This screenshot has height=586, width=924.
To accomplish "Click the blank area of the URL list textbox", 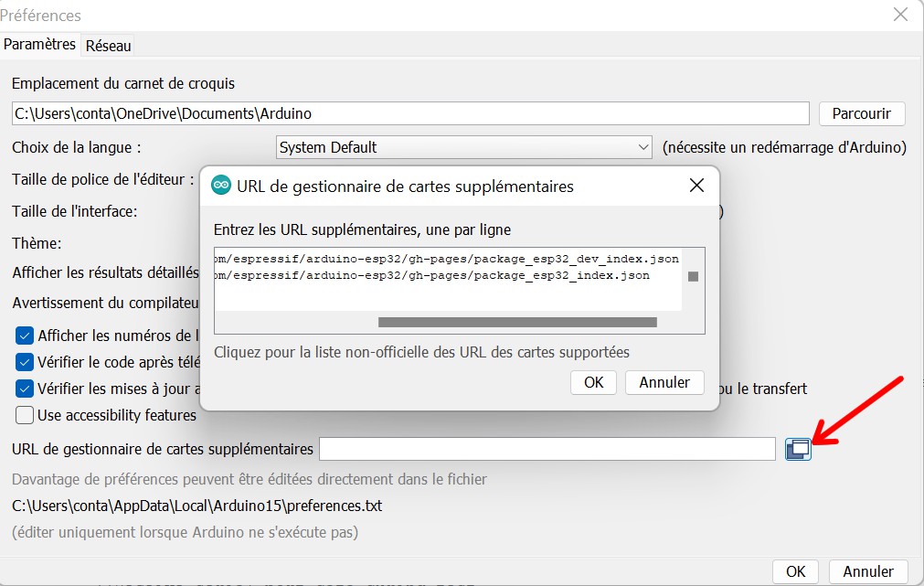I will point(448,297).
